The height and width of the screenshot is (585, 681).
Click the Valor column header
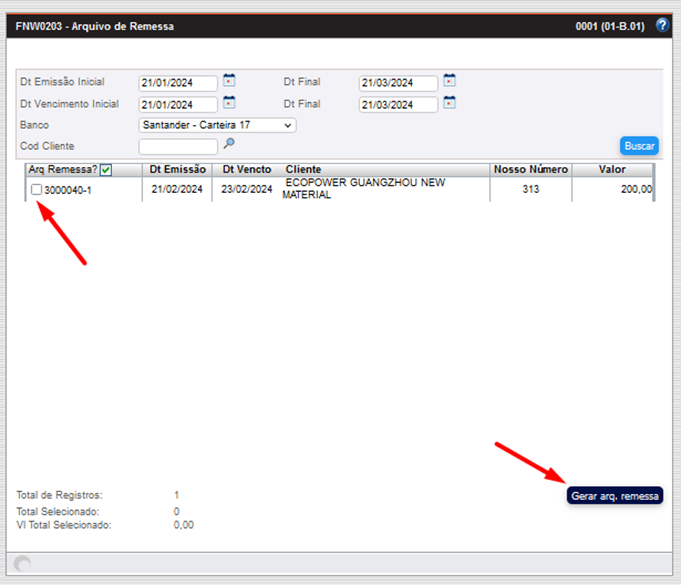point(612,170)
